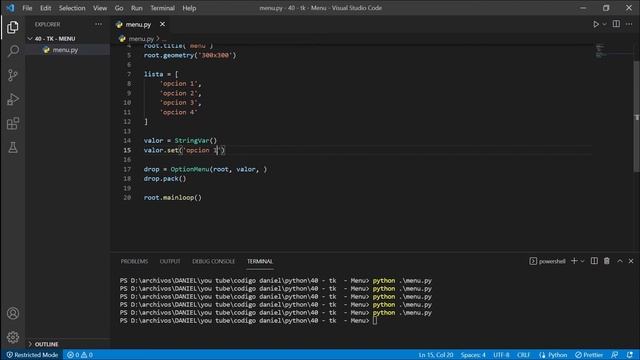Close the menu.py editor tab
This screenshot has width=640, height=360.
click(x=162, y=24)
